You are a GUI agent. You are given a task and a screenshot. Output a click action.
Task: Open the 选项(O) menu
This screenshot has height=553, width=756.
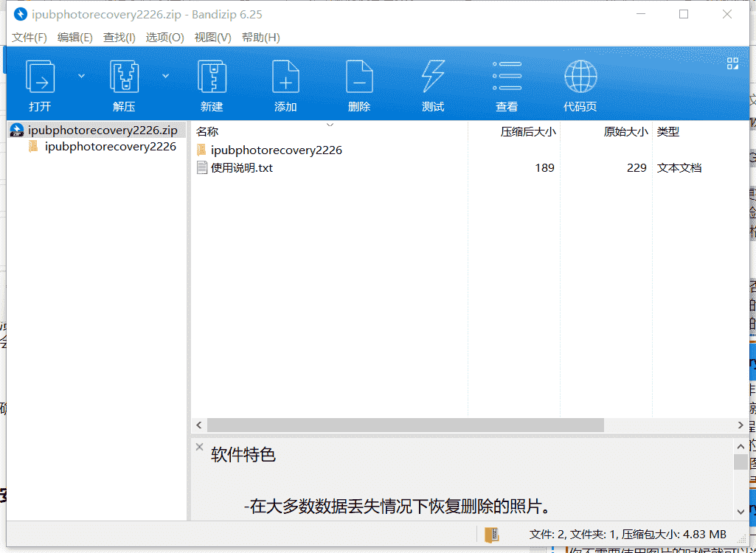pyautogui.click(x=165, y=38)
